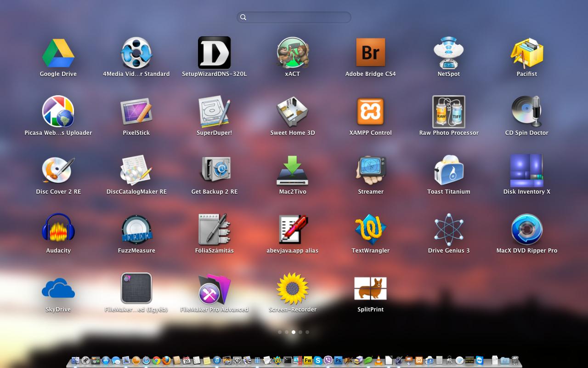Open abevjava.app alias
Image resolution: width=588 pixels, height=368 pixels.
point(293,229)
